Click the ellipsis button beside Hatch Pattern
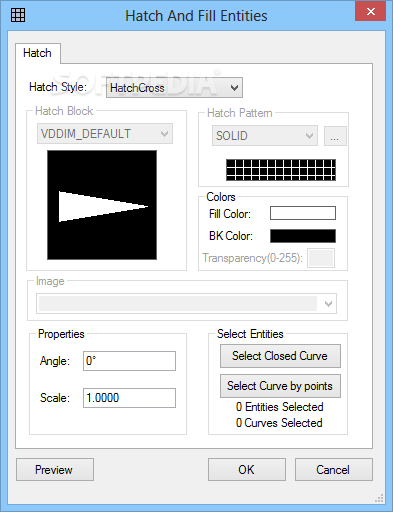Screen dimensions: 393x512 click(x=335, y=136)
